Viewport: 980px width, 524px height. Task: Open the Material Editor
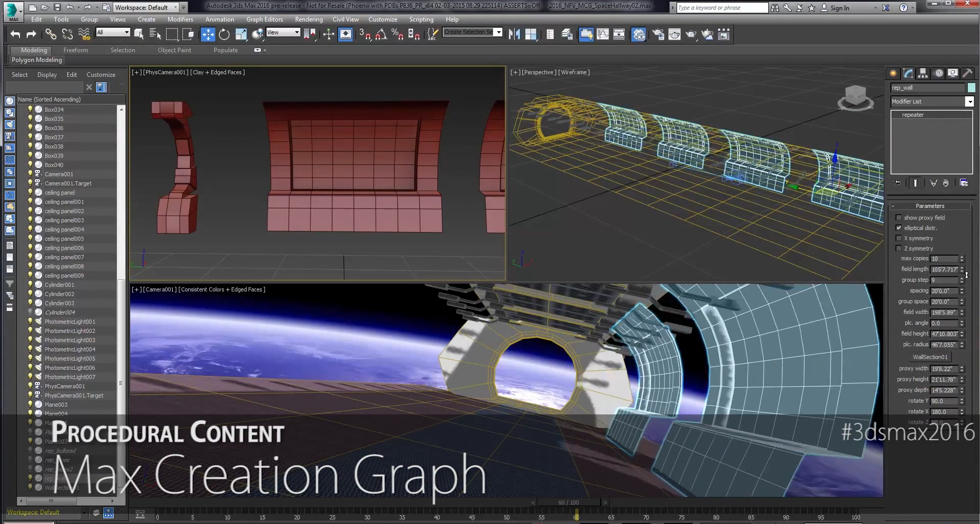click(638, 34)
